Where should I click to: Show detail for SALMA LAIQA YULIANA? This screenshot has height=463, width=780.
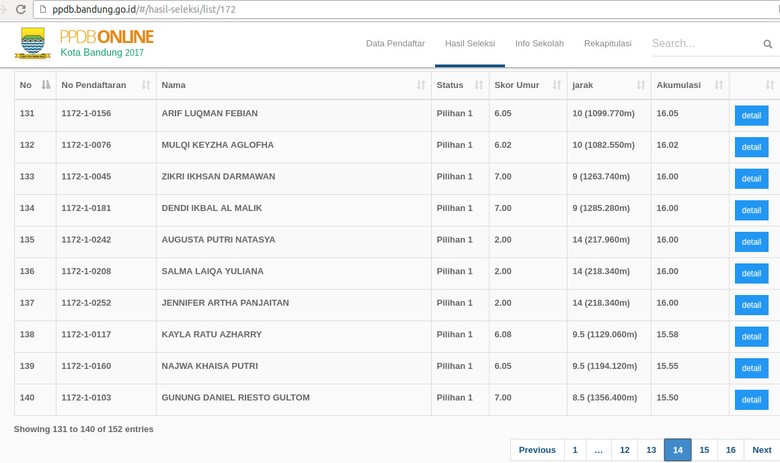(x=751, y=274)
